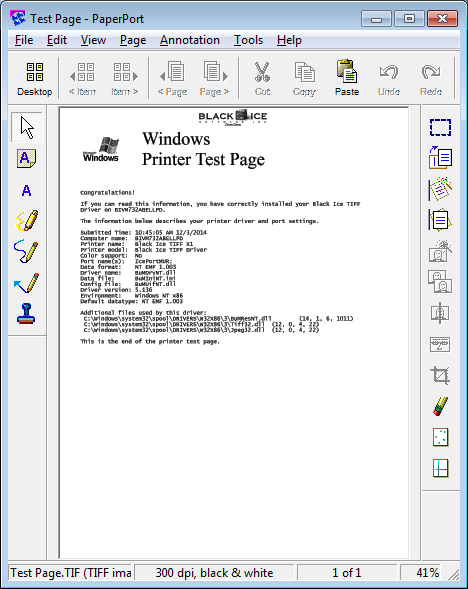Select the dashed rectangle selection tool

pos(440,127)
